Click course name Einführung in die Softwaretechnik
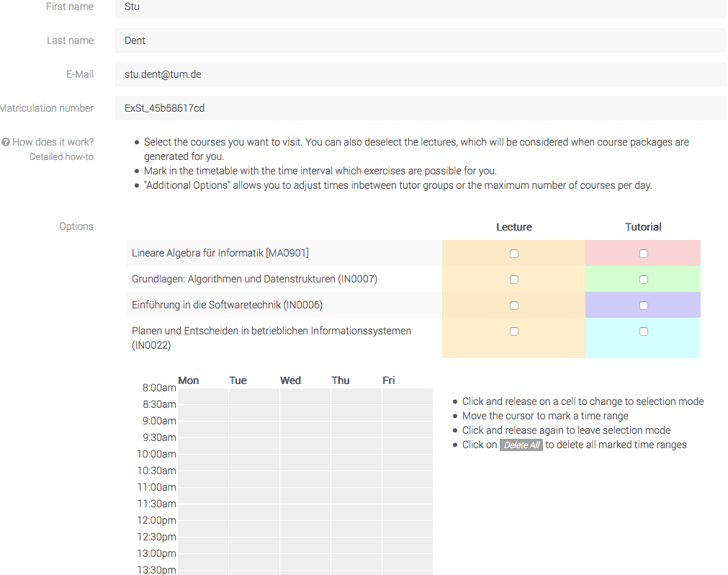Image resolution: width=728 pixels, height=575 pixels. pyautogui.click(x=227, y=305)
